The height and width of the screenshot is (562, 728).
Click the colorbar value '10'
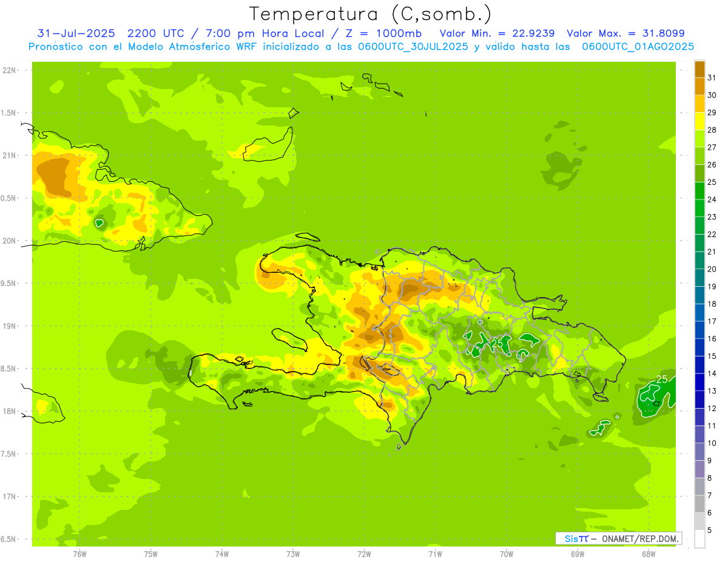(712, 443)
